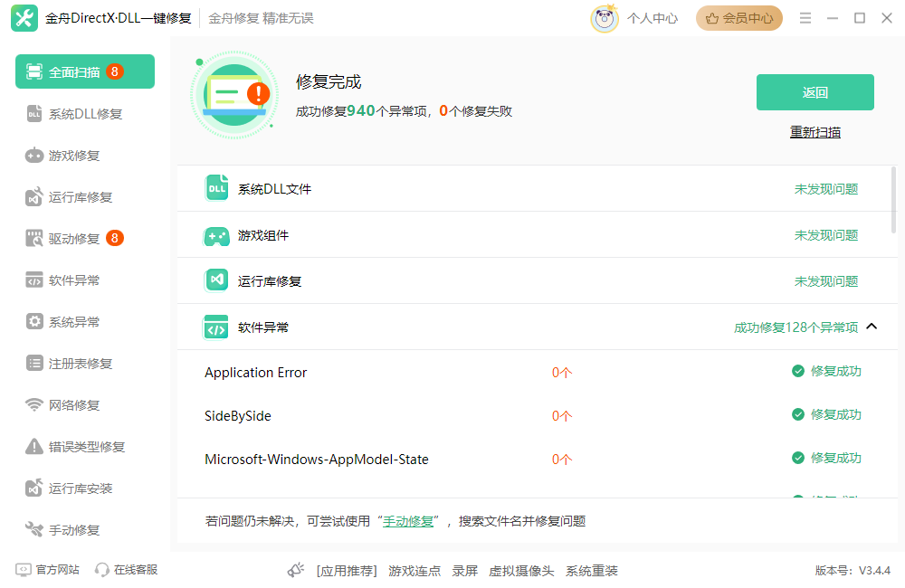This screenshot has height=588, width=905.
Task: Open the 会员中心 member center button
Action: [x=738, y=18]
